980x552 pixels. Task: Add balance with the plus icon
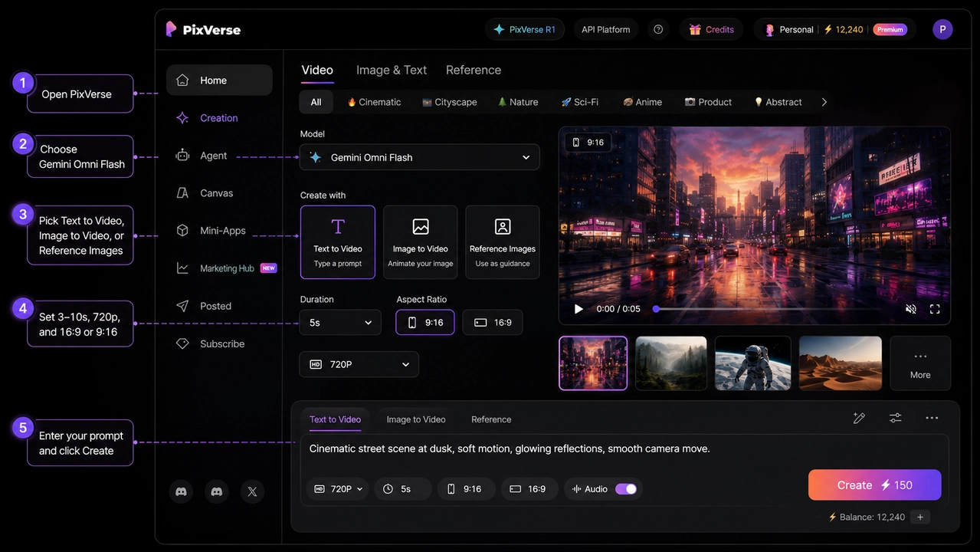pos(920,517)
